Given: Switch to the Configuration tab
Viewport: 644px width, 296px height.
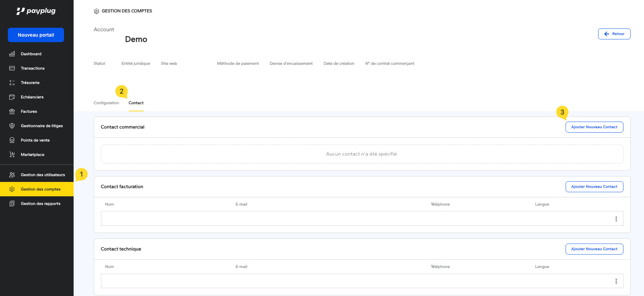Looking at the screenshot, I should pyautogui.click(x=106, y=103).
